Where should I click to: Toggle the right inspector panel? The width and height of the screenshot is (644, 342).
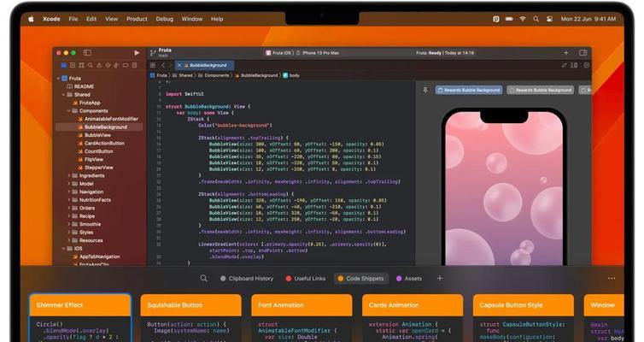583,53
